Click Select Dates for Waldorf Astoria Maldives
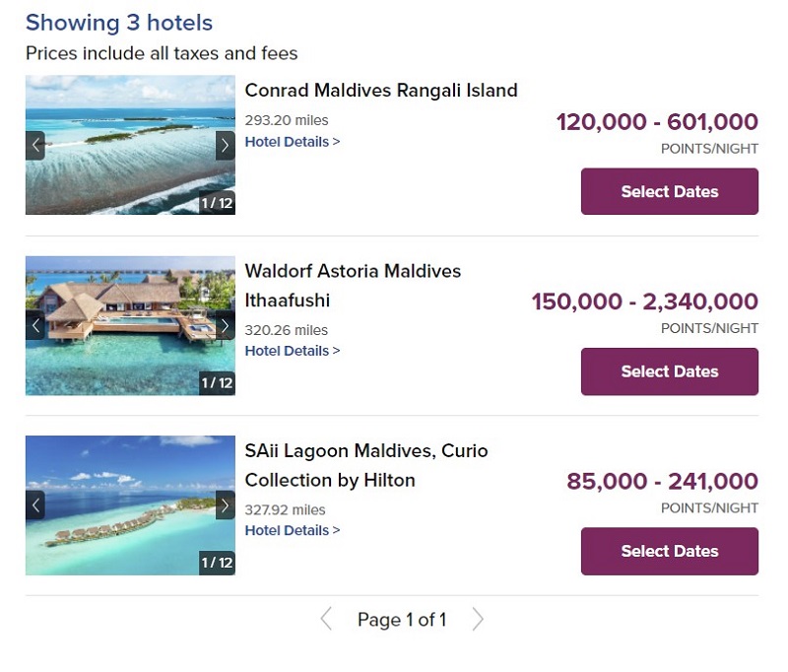788x672 pixels. point(669,371)
